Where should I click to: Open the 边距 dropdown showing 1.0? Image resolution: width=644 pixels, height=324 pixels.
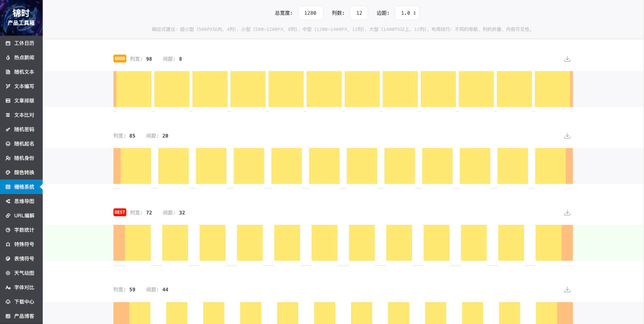407,13
